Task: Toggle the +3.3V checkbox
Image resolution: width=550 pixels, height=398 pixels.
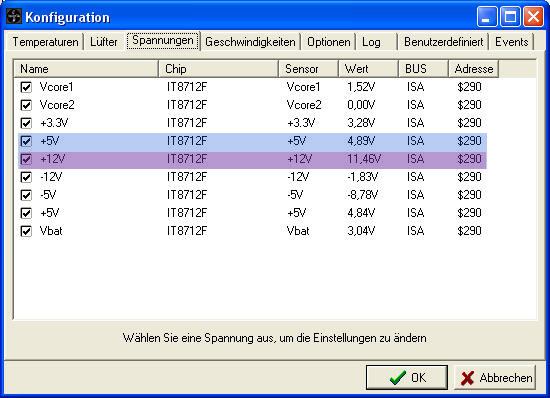Action: pyautogui.click(x=26, y=123)
